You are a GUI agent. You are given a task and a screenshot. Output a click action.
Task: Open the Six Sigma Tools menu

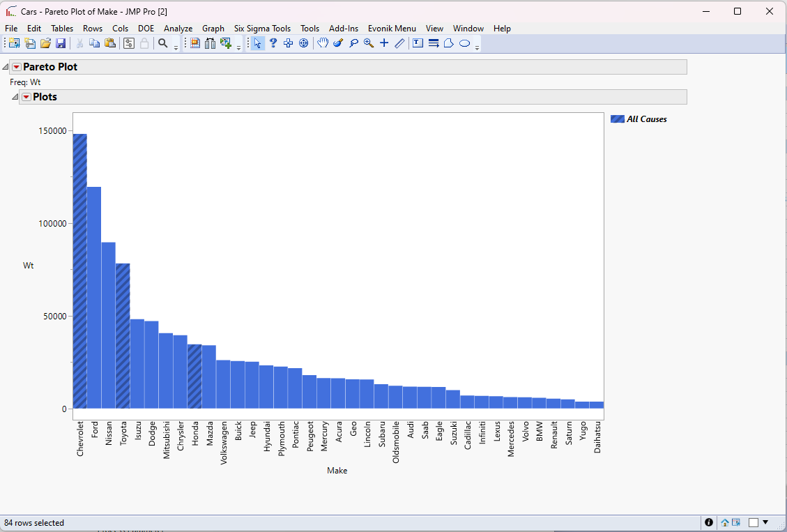tap(262, 29)
